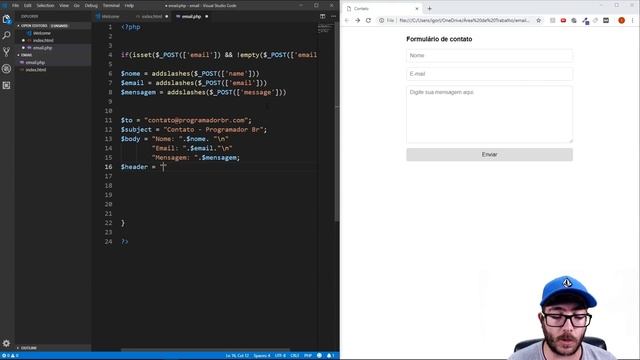Open a new Chrome tab
The width and height of the screenshot is (640, 360).
[x=429, y=9]
